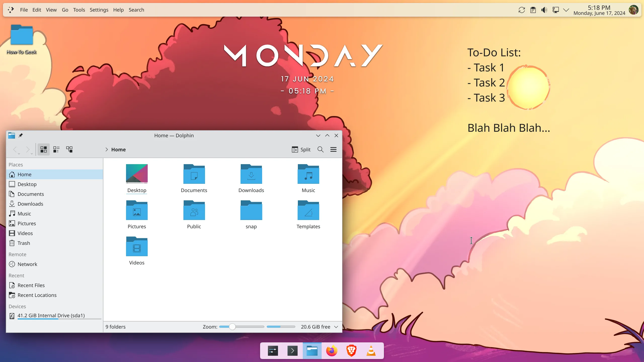The height and width of the screenshot is (362, 644).
Task: Open Recent Locations in the sidebar
Action: pos(37,295)
